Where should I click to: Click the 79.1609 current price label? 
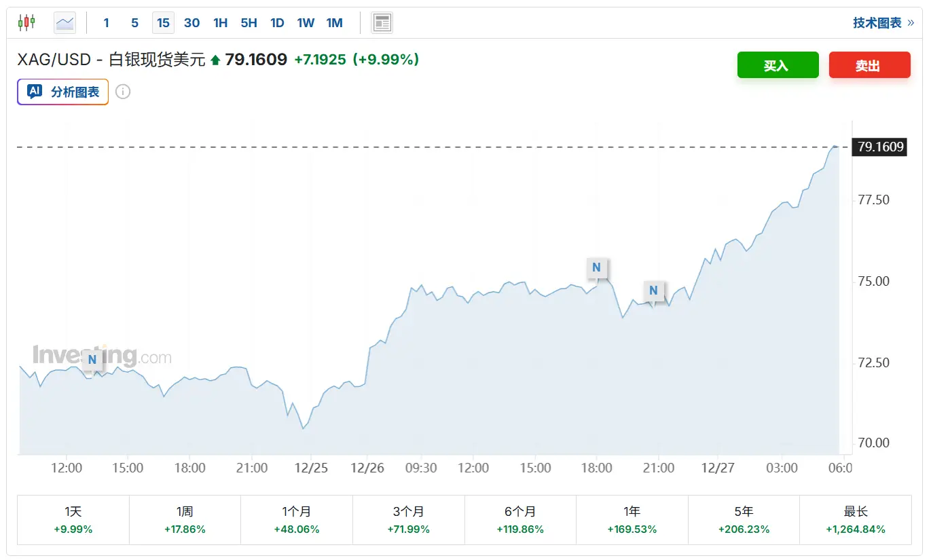coord(880,147)
